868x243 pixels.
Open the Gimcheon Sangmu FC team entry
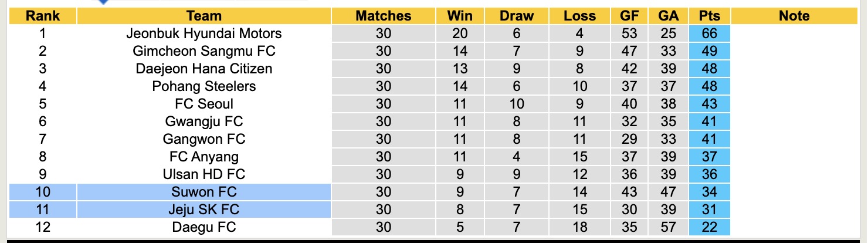click(x=204, y=51)
